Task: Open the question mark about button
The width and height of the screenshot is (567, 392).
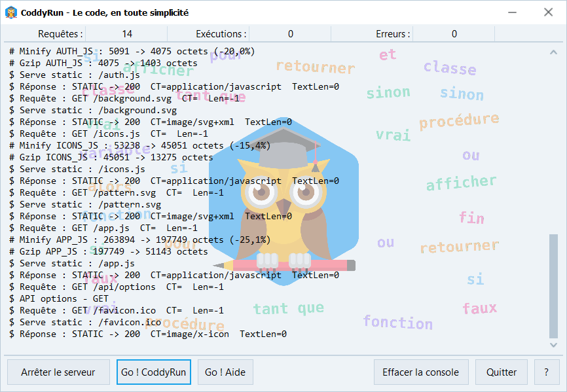Action: pyautogui.click(x=547, y=372)
